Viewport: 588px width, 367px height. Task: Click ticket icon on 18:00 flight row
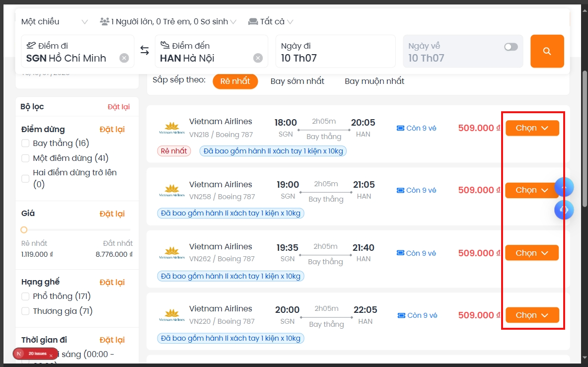[x=400, y=128]
